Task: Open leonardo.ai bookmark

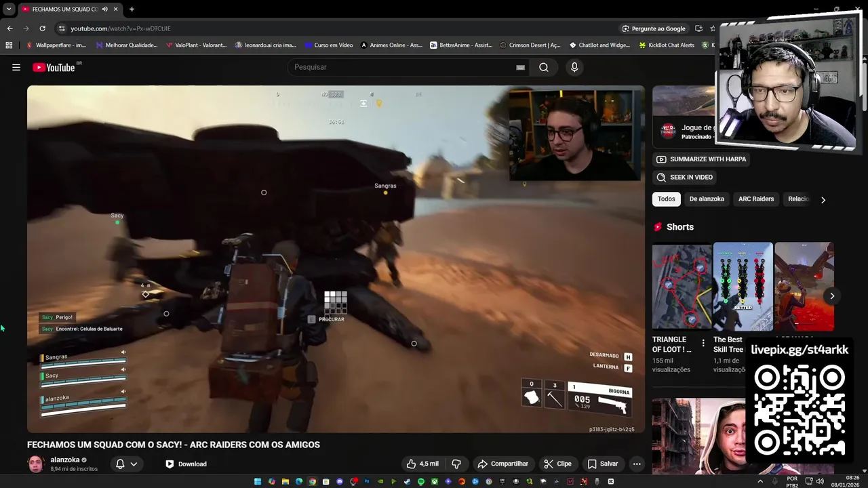Action: pyautogui.click(x=265, y=45)
